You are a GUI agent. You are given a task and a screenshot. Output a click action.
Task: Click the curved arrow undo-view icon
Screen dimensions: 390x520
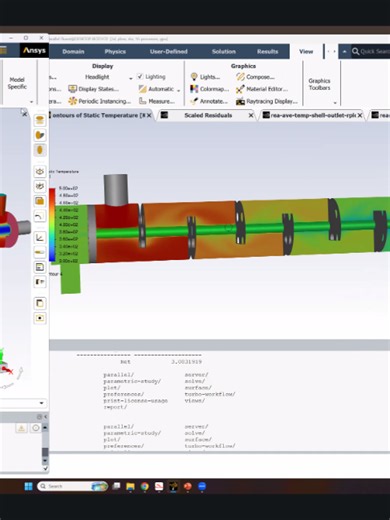click(x=40, y=216)
